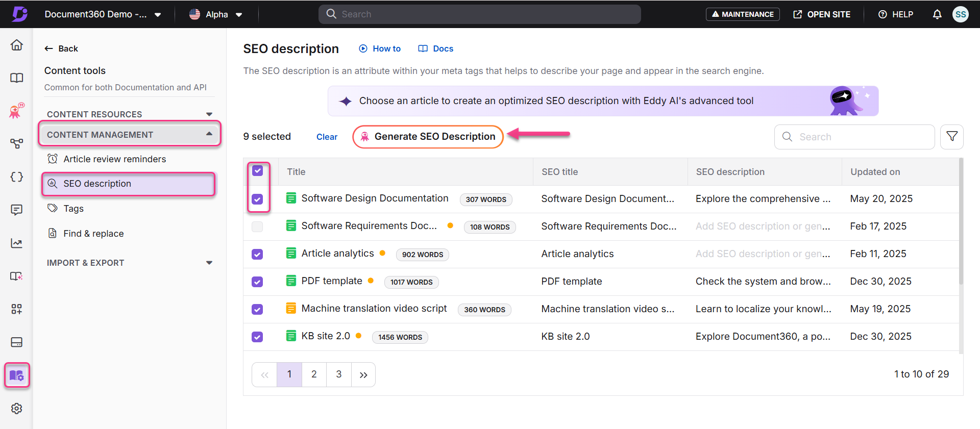Click 'Add SEO description' for Article analytics
This screenshot has width=980, height=429.
point(763,254)
